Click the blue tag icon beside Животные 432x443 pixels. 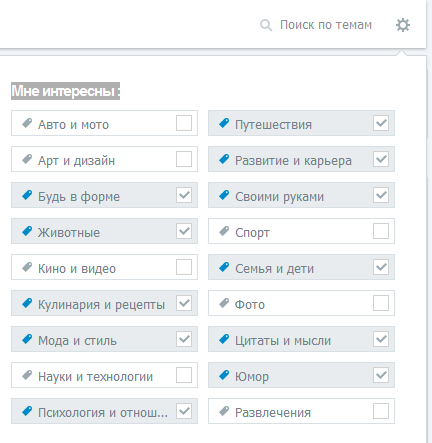(27, 231)
